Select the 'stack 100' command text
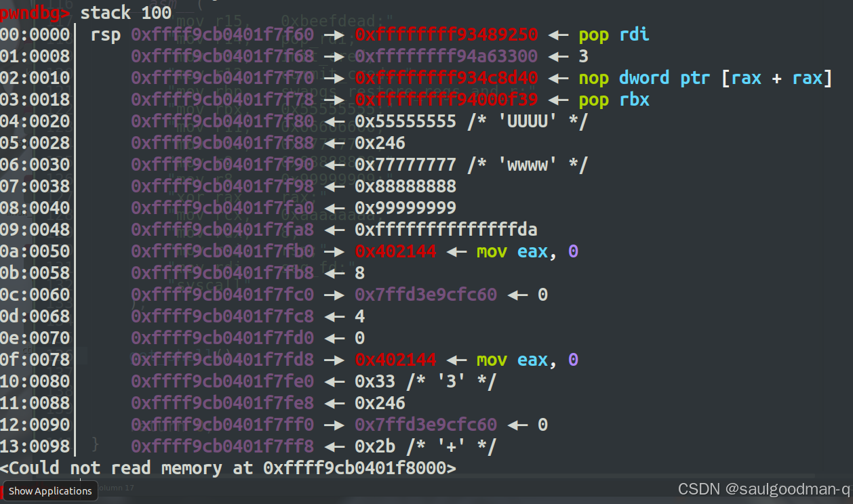853x504 pixels. click(126, 12)
